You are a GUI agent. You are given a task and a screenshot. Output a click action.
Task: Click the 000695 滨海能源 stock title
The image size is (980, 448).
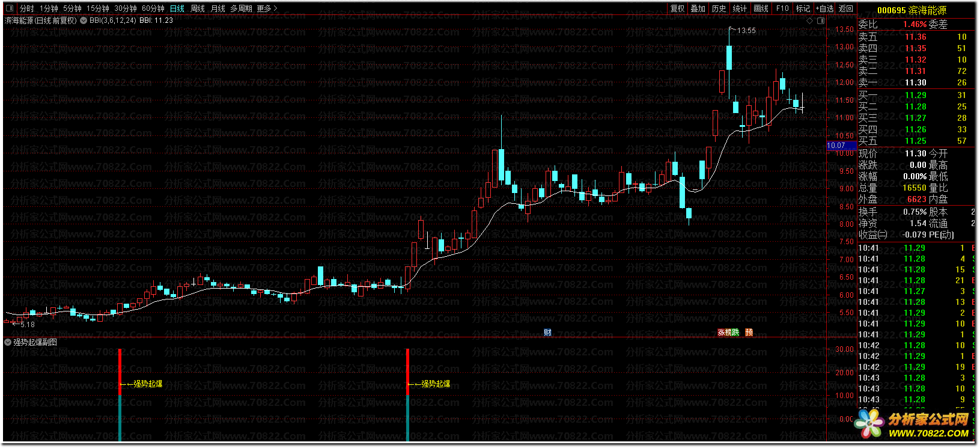click(x=912, y=10)
